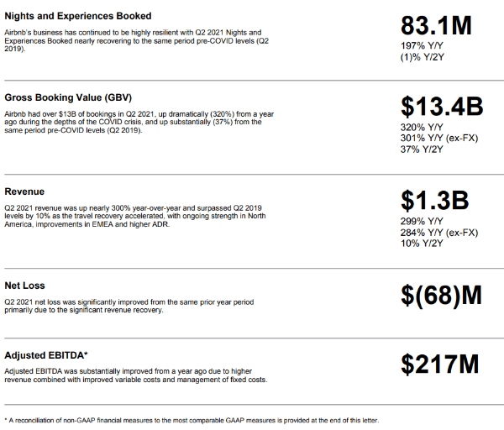504x430 pixels.
Task: Click the 320% Y/Y growth text
Action: point(422,128)
